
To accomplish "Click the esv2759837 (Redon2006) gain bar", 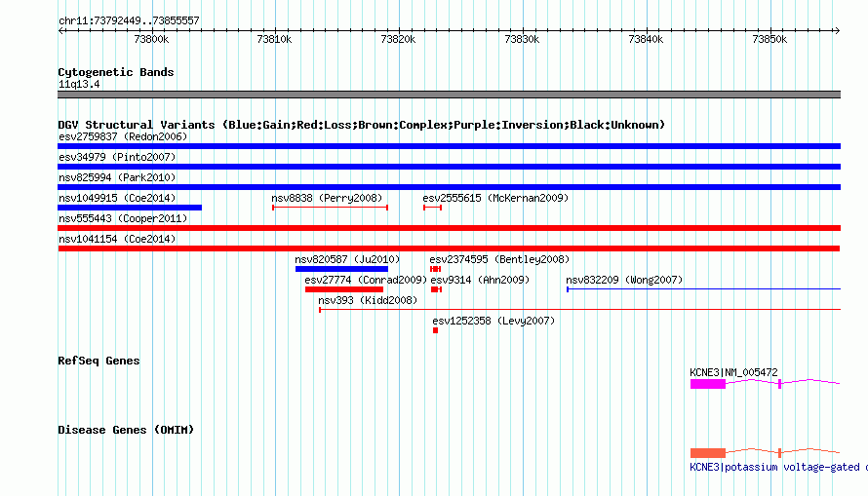I will (449, 146).
